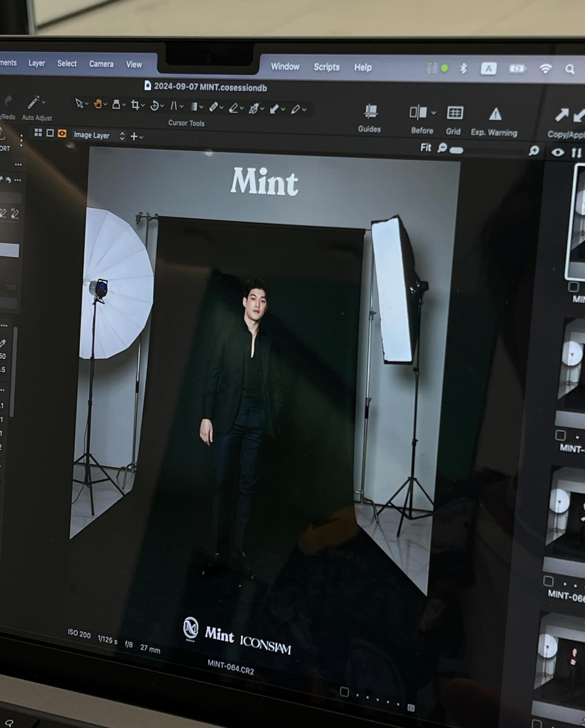This screenshot has height=728, width=585.
Task: Select the Apply Adjustments arrow tool
Action: point(275,109)
